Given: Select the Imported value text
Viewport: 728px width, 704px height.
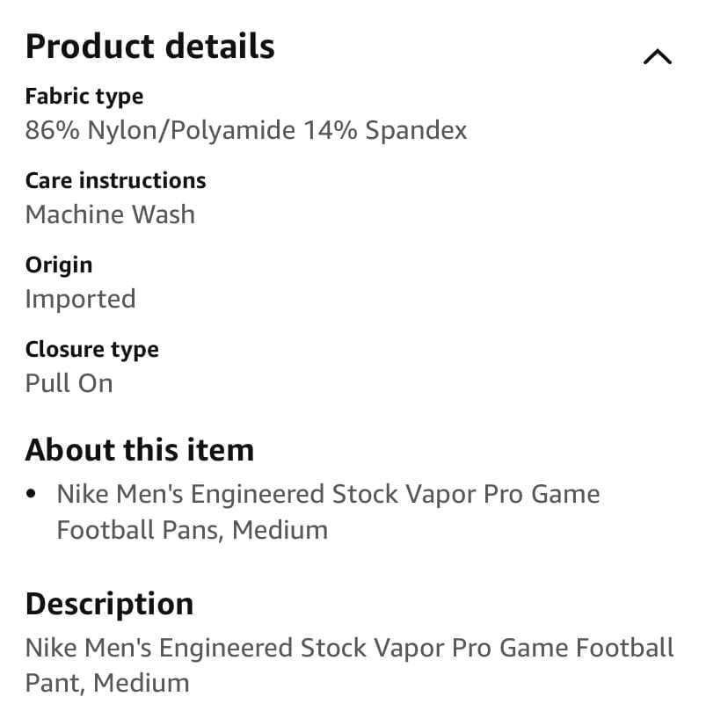Looking at the screenshot, I should point(80,299).
